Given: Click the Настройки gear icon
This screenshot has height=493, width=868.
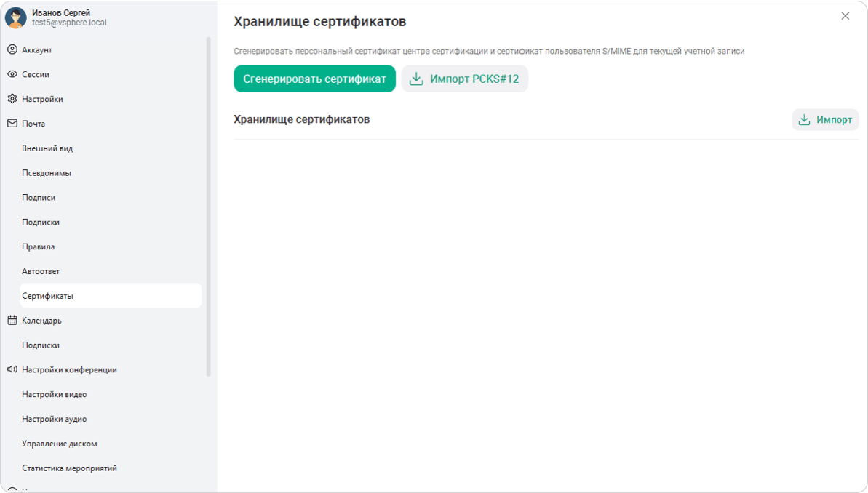Looking at the screenshot, I should coord(12,98).
